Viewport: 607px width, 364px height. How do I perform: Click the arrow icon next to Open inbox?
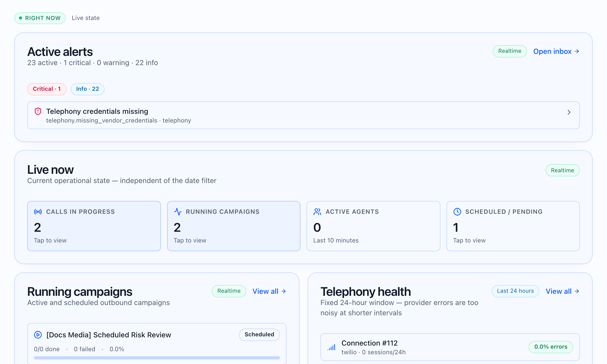click(x=577, y=52)
